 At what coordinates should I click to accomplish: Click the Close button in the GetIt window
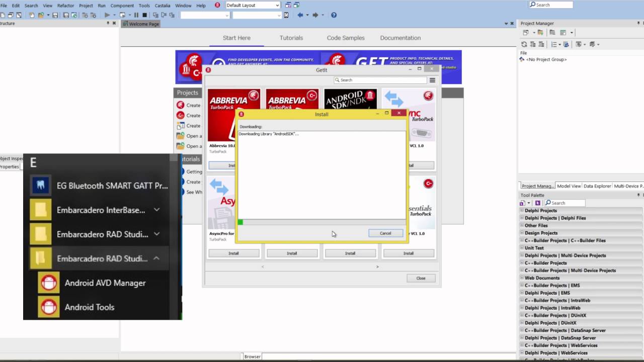click(421, 278)
